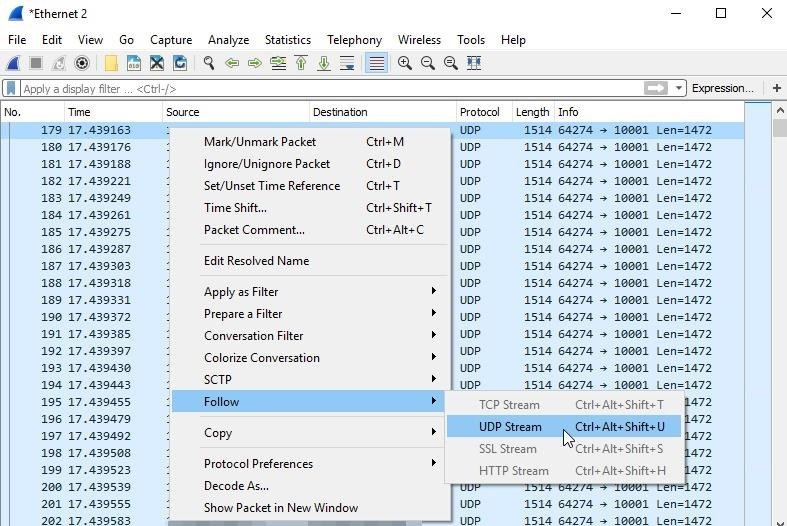This screenshot has height=526, width=787.
Task: Go forward in packet history
Action: pyautogui.click(x=255, y=63)
